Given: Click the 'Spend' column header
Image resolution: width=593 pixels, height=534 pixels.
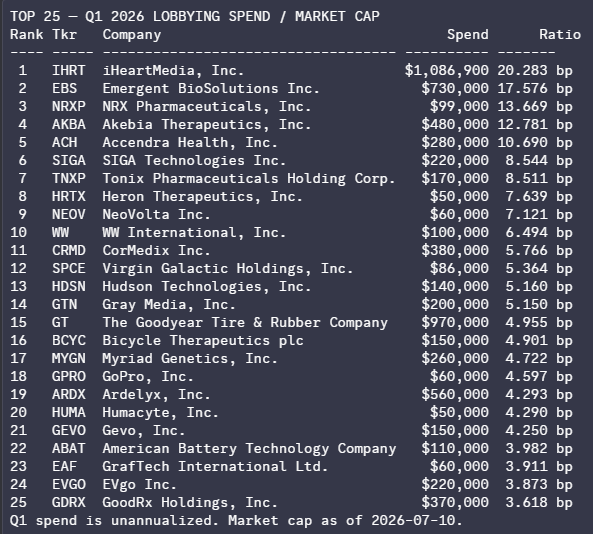Looking at the screenshot, I should coord(468,34).
